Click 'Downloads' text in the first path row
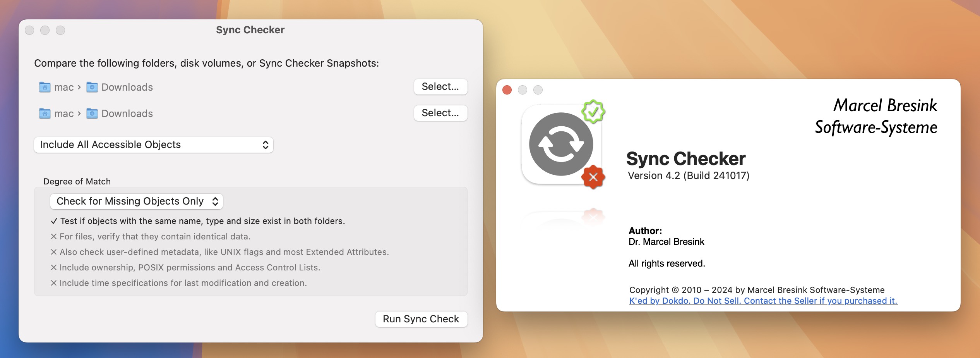This screenshot has width=980, height=358. [127, 87]
